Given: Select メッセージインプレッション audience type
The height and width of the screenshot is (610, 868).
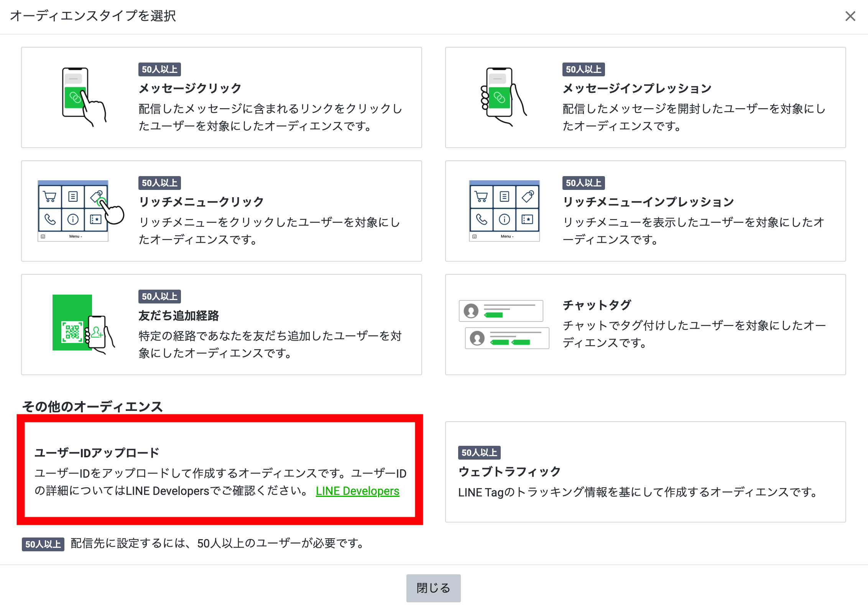Looking at the screenshot, I should (636, 89).
